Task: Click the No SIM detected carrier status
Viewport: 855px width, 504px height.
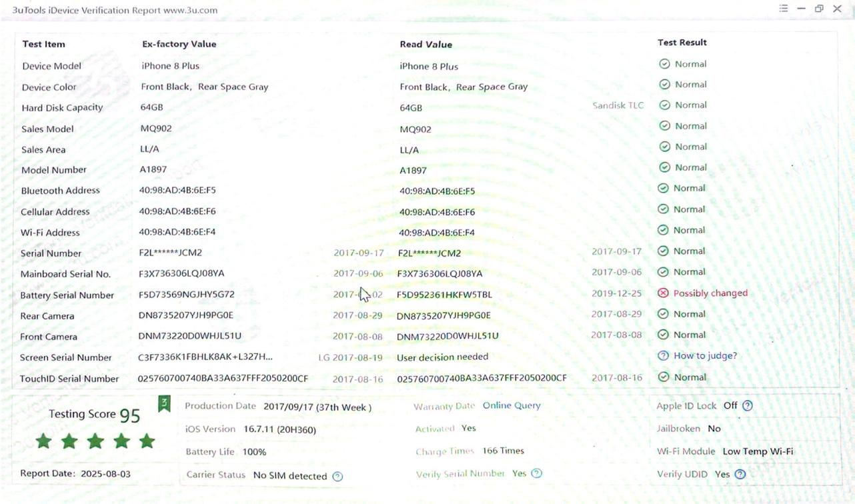Action: tap(290, 476)
